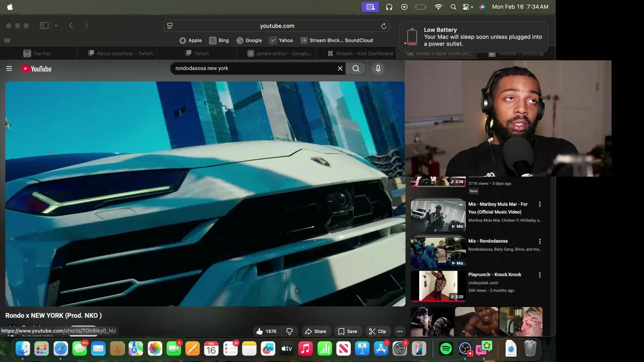This screenshot has height=362, width=644.
Task: Open the Mix - Rondodasosa title link
Action: pyautogui.click(x=488, y=241)
